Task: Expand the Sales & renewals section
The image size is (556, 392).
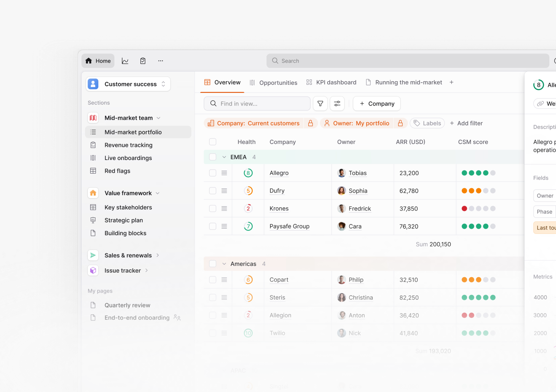Action: click(x=158, y=256)
